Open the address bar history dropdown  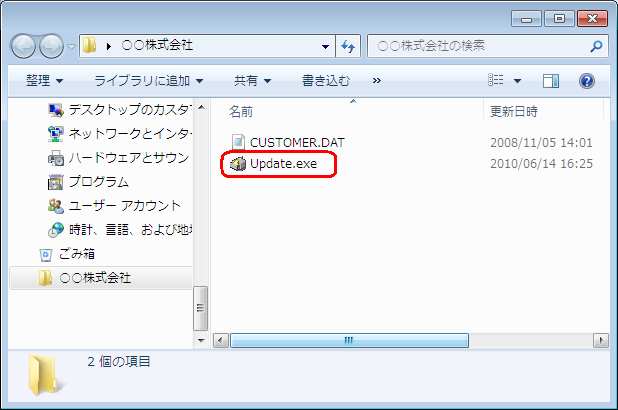tap(326, 47)
